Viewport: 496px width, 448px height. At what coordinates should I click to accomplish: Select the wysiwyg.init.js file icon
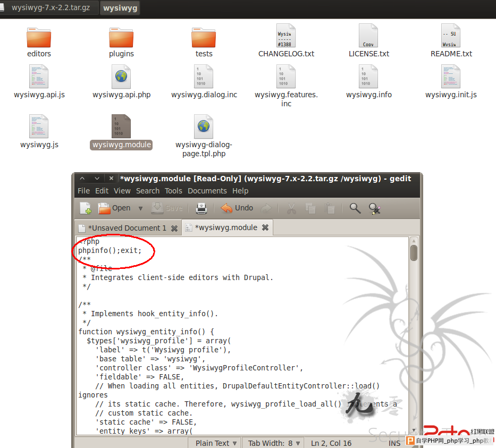[x=451, y=77]
